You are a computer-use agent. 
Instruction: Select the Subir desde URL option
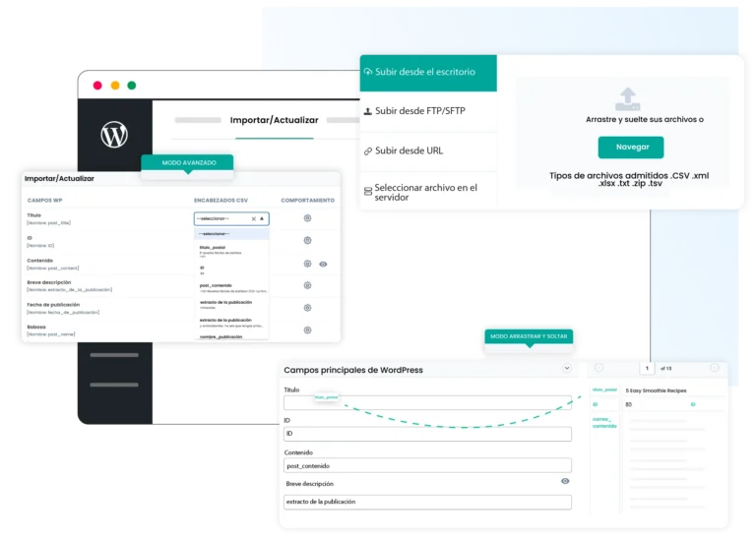click(x=428, y=150)
